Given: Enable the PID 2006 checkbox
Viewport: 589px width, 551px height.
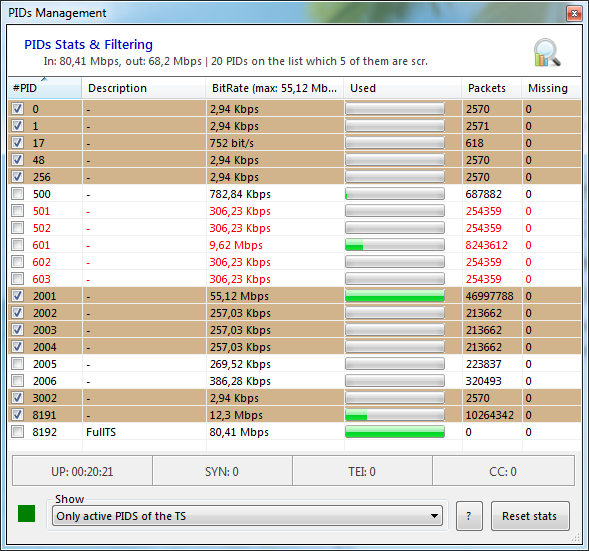Looking at the screenshot, I should (x=17, y=381).
